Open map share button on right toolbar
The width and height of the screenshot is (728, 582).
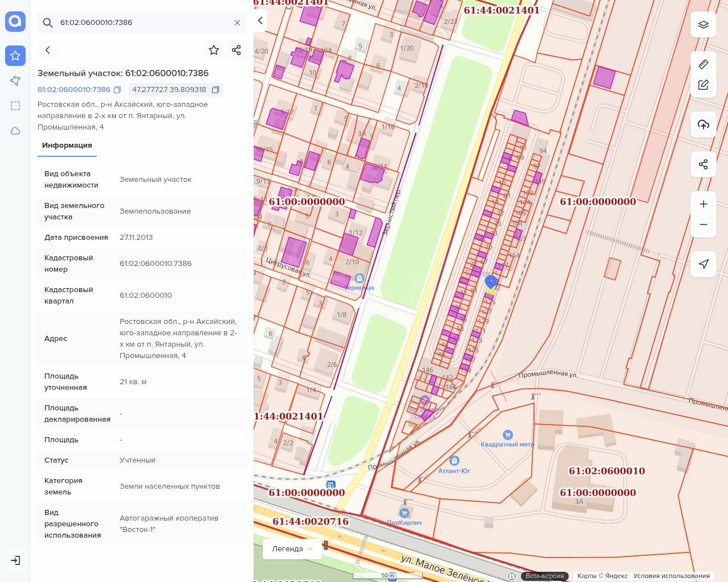click(x=703, y=164)
